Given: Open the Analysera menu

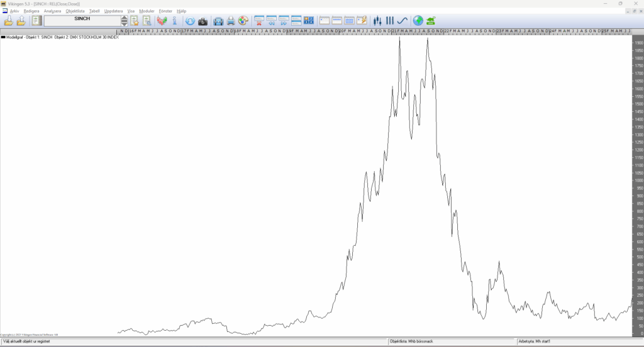Looking at the screenshot, I should pos(53,11).
